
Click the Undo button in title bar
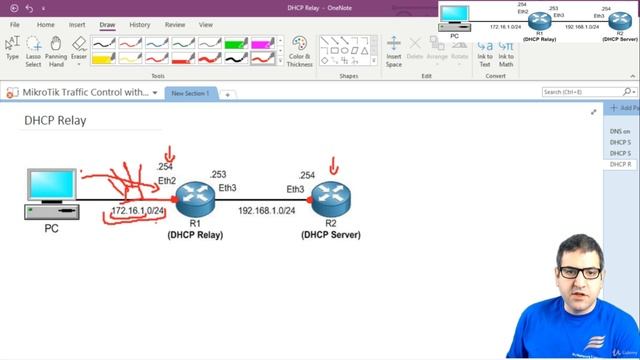tap(29, 8)
